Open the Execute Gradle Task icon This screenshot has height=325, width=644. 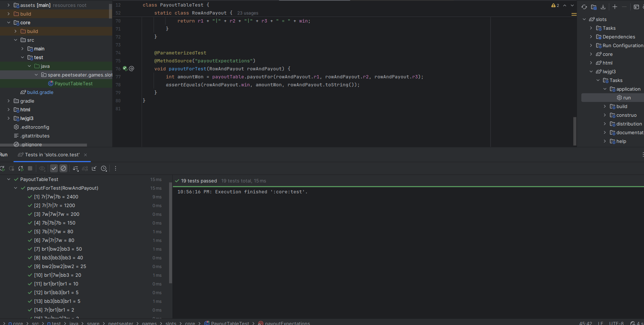pos(636,7)
